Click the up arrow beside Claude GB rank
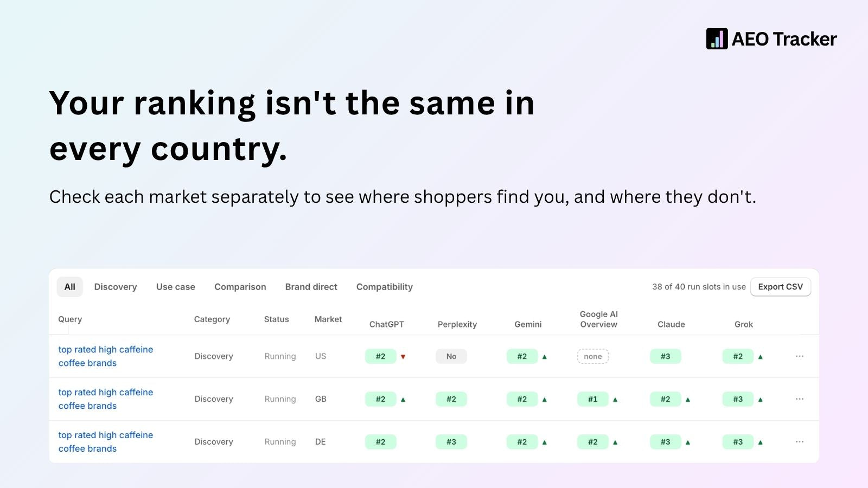Image resolution: width=868 pixels, height=488 pixels. (688, 400)
